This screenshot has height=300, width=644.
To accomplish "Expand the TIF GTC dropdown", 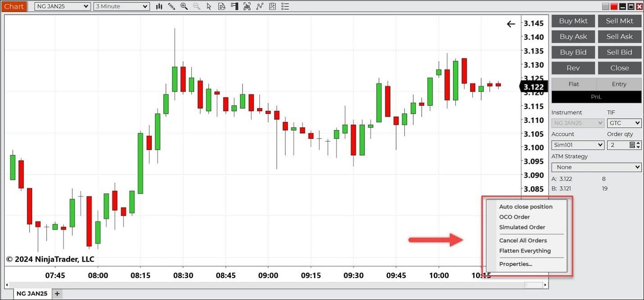I will [x=624, y=123].
